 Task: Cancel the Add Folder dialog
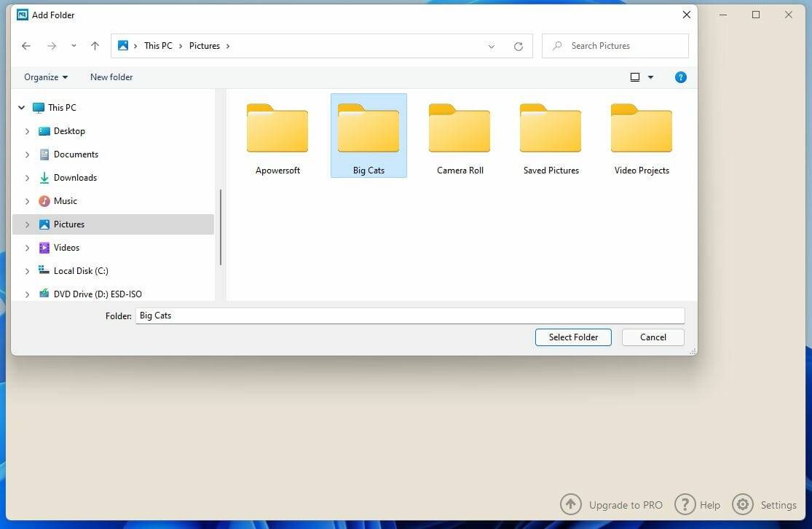[x=652, y=337]
